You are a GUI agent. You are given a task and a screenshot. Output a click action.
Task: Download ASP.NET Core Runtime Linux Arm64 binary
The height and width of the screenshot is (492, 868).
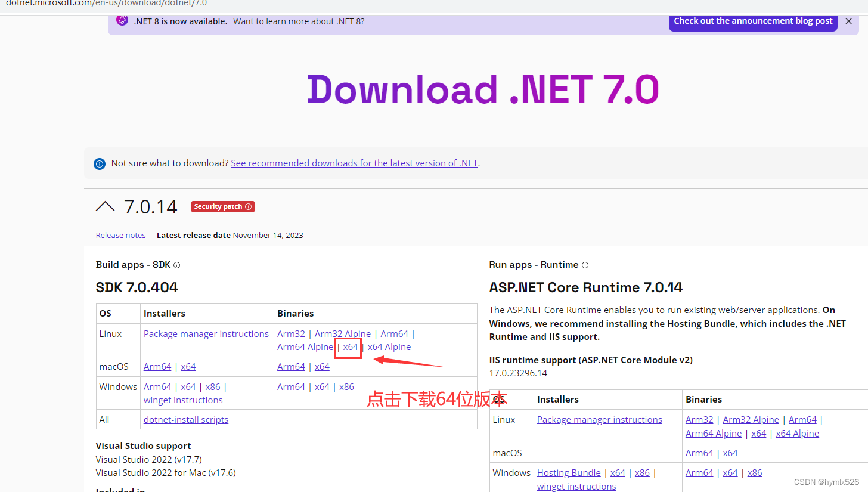pyautogui.click(x=802, y=419)
